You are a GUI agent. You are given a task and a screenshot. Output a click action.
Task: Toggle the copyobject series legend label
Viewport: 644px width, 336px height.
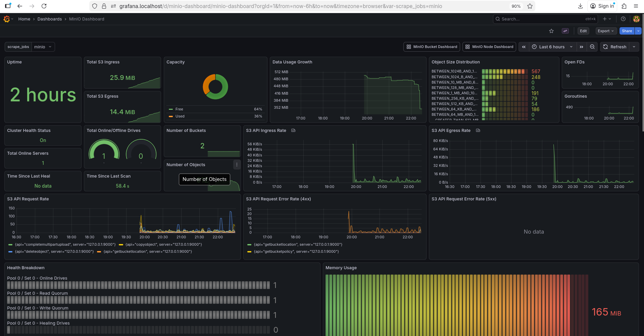click(x=164, y=245)
